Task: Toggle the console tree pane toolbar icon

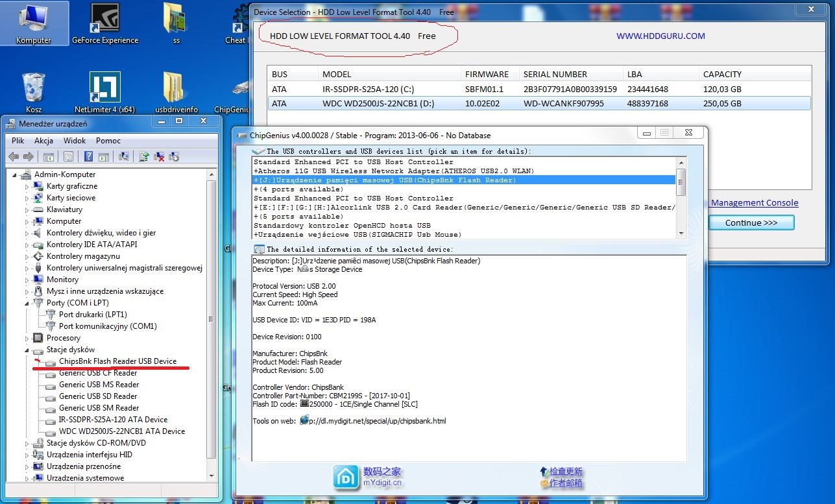Action: (48, 156)
